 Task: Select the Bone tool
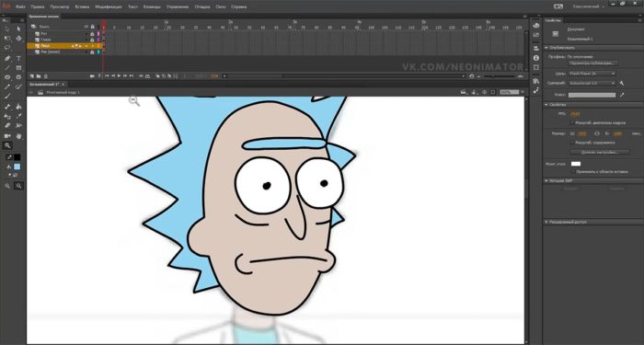[x=7, y=107]
